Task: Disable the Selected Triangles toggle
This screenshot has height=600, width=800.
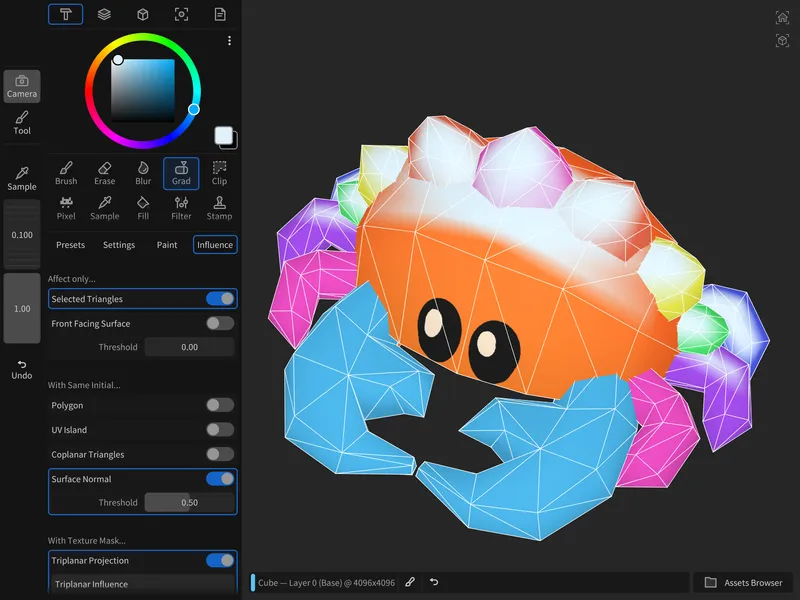Action: pos(220,299)
